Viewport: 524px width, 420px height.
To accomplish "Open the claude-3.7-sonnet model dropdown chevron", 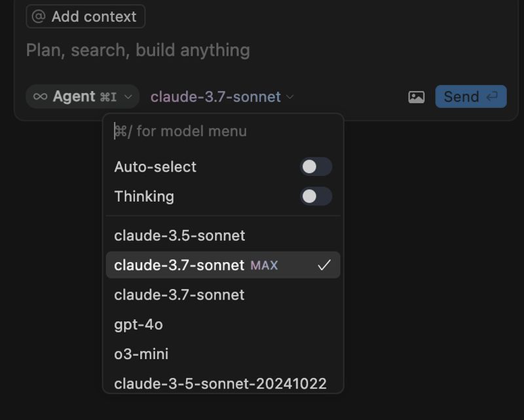I will click(289, 96).
